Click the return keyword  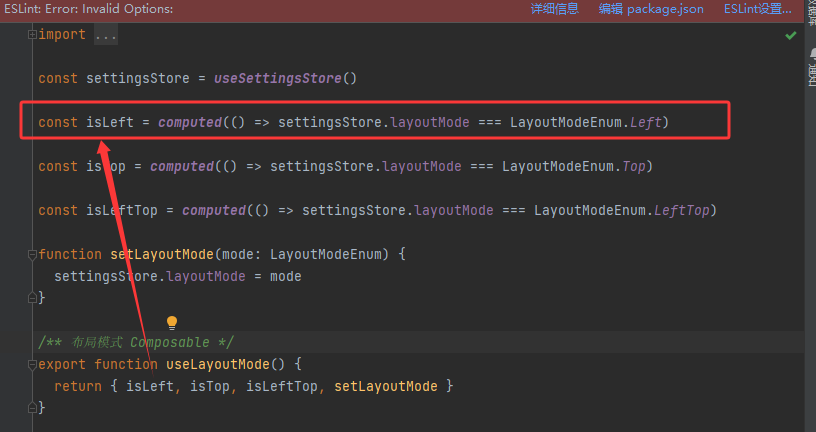78,386
